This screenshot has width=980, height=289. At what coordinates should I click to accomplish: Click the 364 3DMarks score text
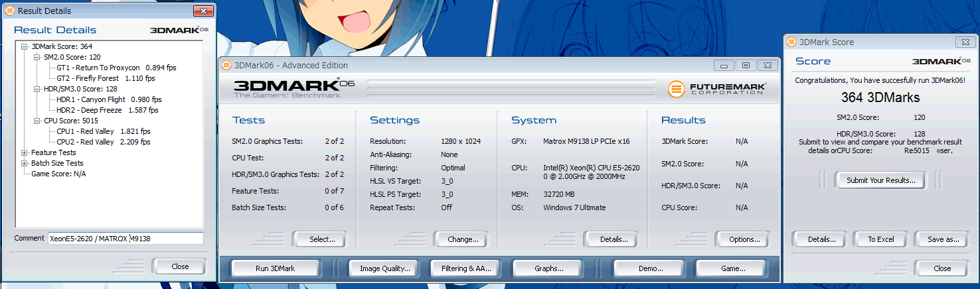coord(880,97)
